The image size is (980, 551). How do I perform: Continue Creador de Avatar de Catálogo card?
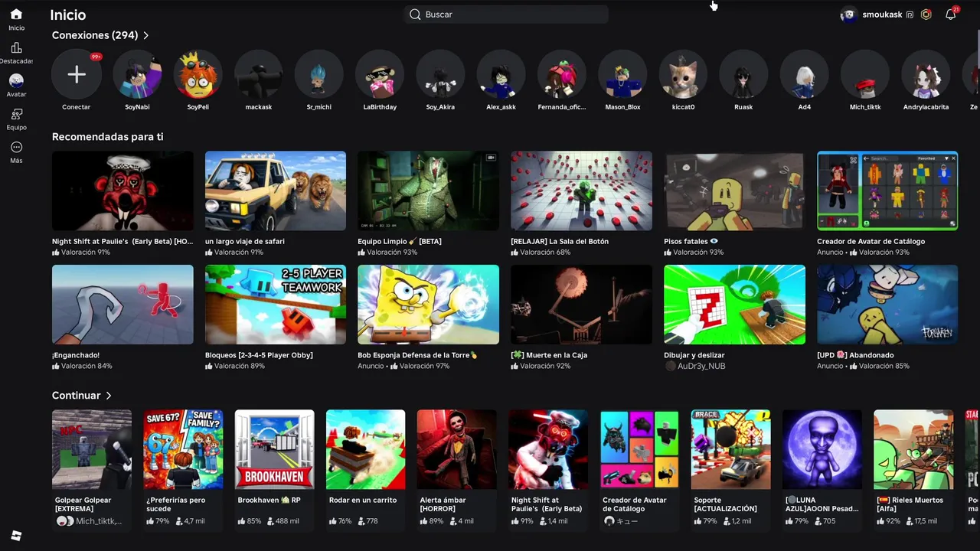(639, 470)
